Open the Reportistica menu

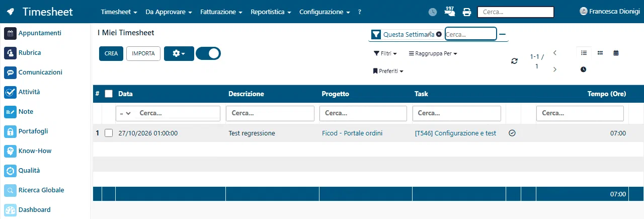pyautogui.click(x=271, y=12)
